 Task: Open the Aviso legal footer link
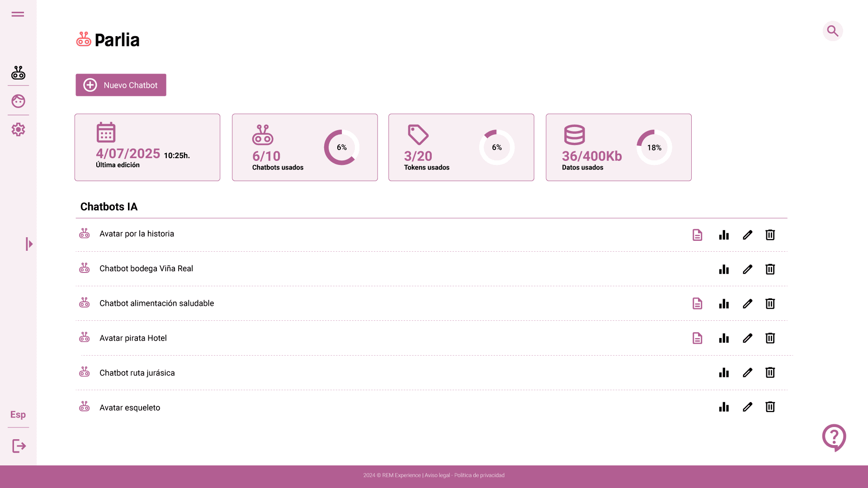tap(437, 475)
